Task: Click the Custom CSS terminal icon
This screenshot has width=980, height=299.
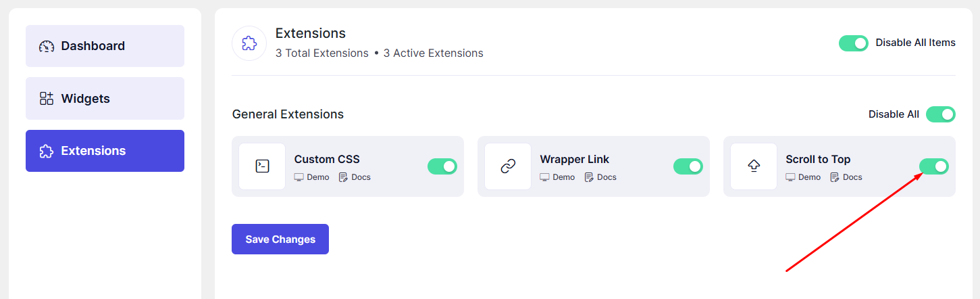Action: point(262,166)
